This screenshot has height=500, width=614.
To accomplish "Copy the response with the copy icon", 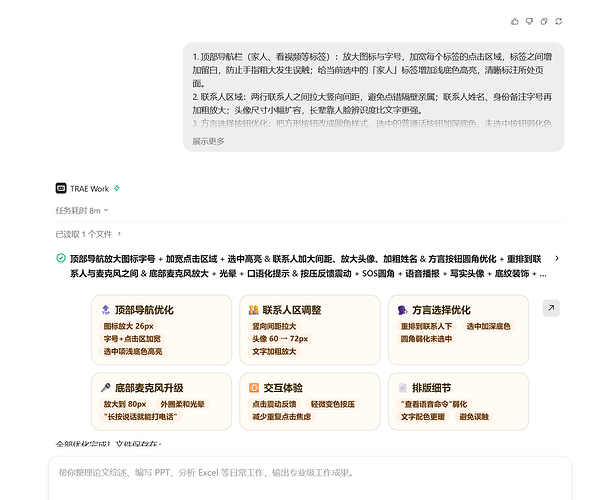I will click(x=544, y=21).
